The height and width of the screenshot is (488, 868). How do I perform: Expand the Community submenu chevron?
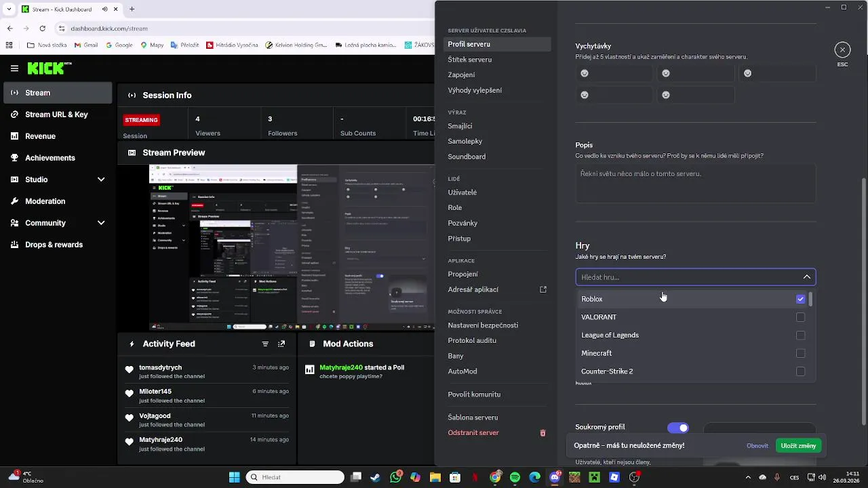pyautogui.click(x=101, y=223)
